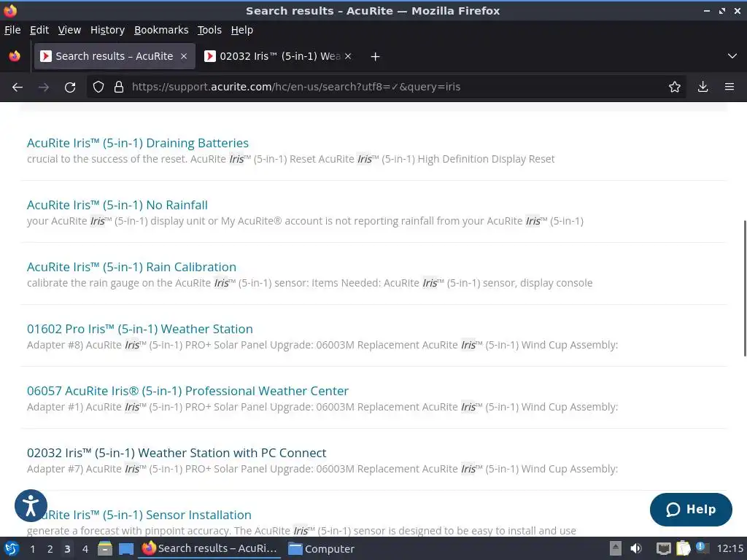Open the accessibility options widget

[31, 506]
